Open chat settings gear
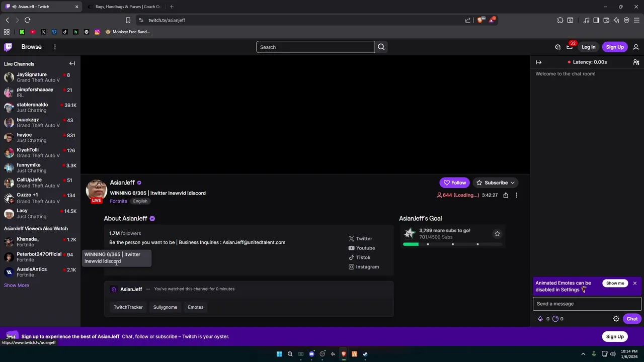 click(x=616, y=319)
